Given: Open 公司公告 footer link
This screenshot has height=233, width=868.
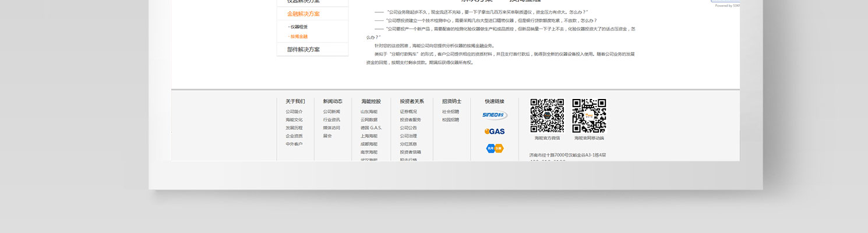Looking at the screenshot, I should point(408,128).
